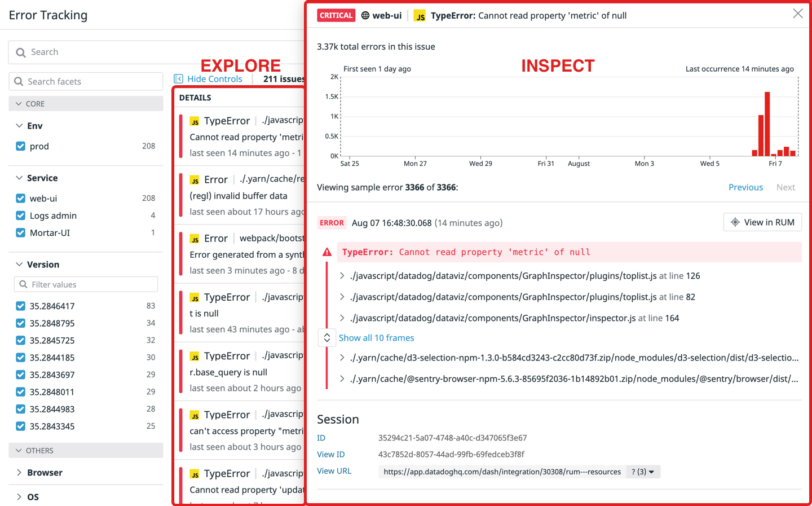This screenshot has height=506, width=812.
Task: Close the issue inspect panel
Action: pos(797,14)
